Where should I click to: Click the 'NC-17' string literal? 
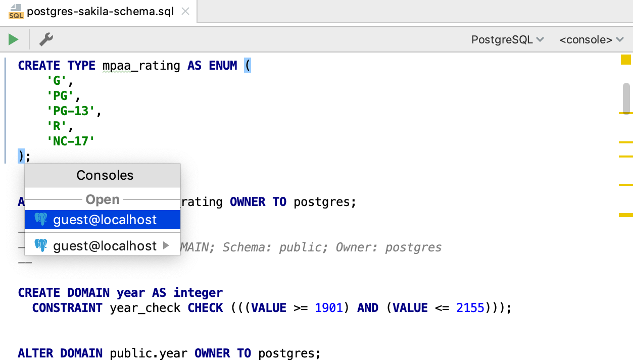pos(71,141)
